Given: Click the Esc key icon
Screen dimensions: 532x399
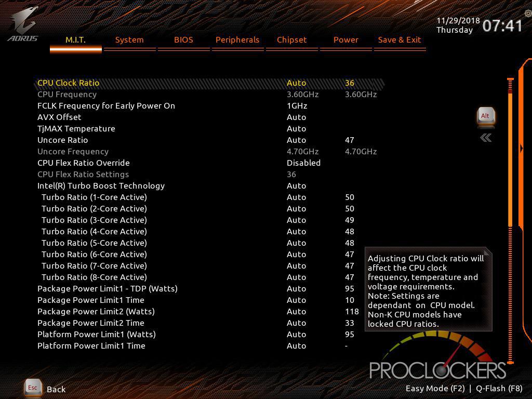Looking at the screenshot, I should [x=33, y=388].
